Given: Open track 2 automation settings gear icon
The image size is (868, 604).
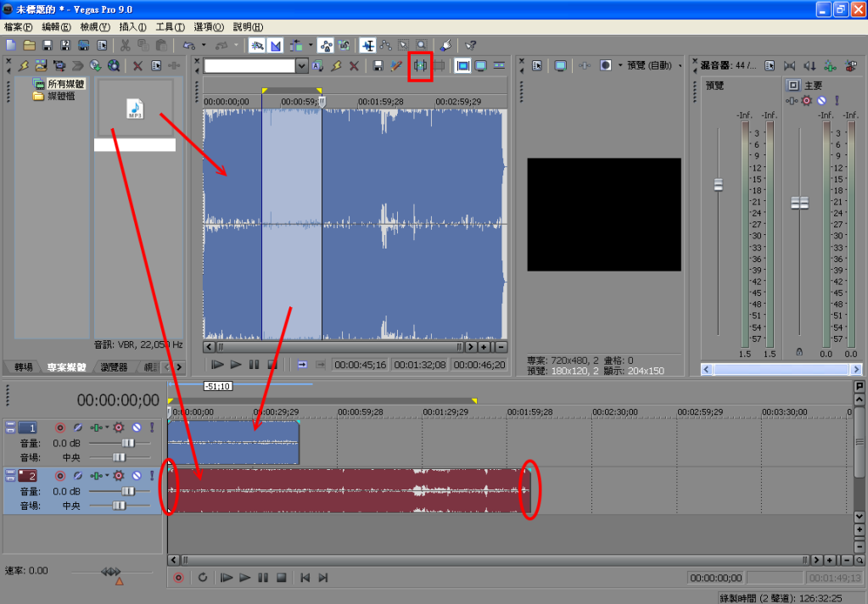Looking at the screenshot, I should click(x=119, y=476).
